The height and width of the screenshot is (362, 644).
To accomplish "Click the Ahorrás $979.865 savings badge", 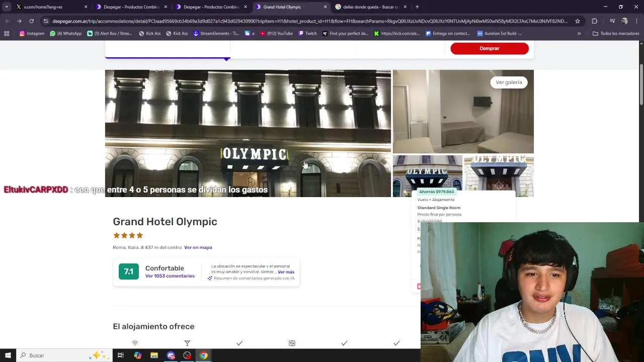I will [x=436, y=192].
